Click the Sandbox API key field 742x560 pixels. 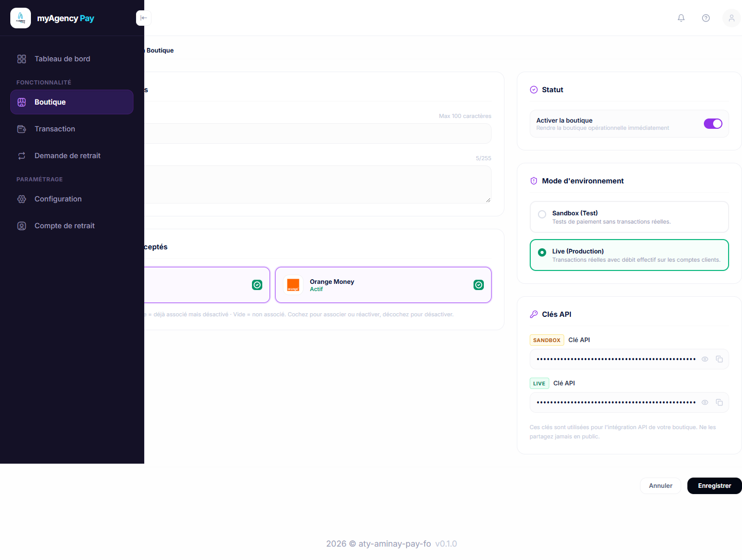point(629,359)
